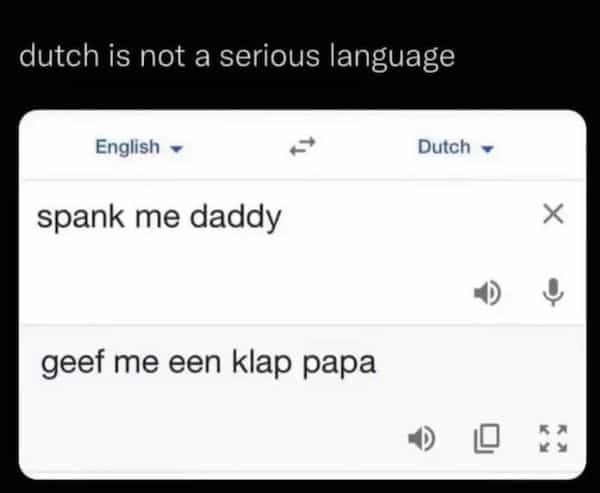Click the arrow beside Dutch
The height and width of the screenshot is (493, 600).
(x=489, y=149)
